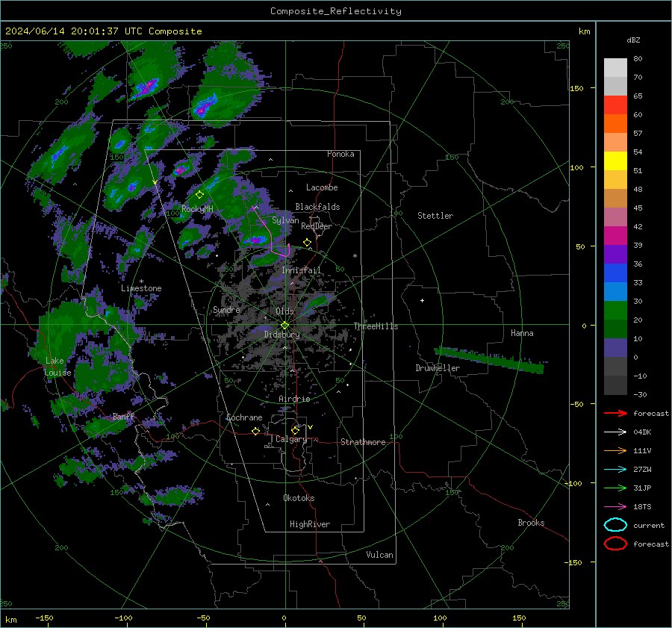
Task: Click the ThreeHills label
Action: (376, 326)
